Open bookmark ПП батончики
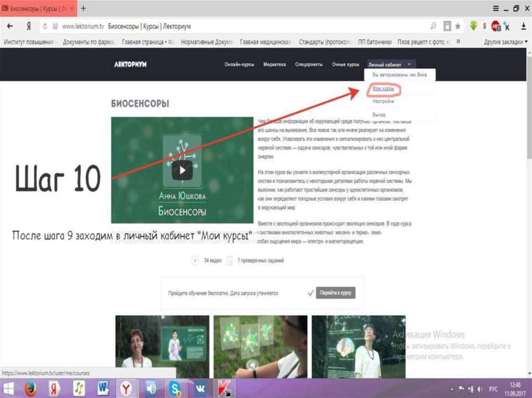Image resolution: width=532 pixels, height=398 pixels. (x=375, y=42)
